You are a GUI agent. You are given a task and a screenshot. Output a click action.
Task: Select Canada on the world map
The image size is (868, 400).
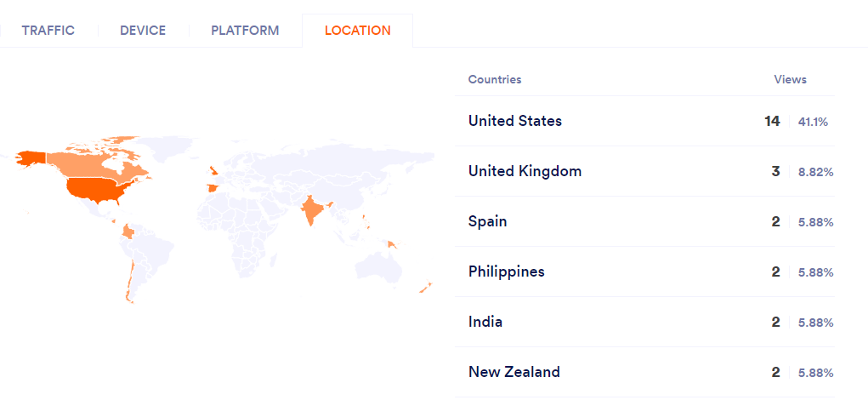(94, 162)
